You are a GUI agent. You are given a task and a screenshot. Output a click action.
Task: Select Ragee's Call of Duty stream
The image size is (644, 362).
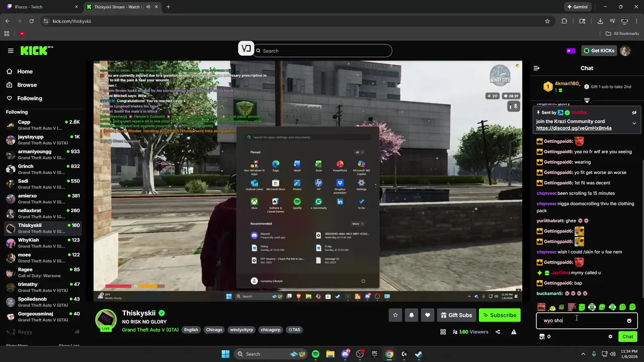click(43, 273)
